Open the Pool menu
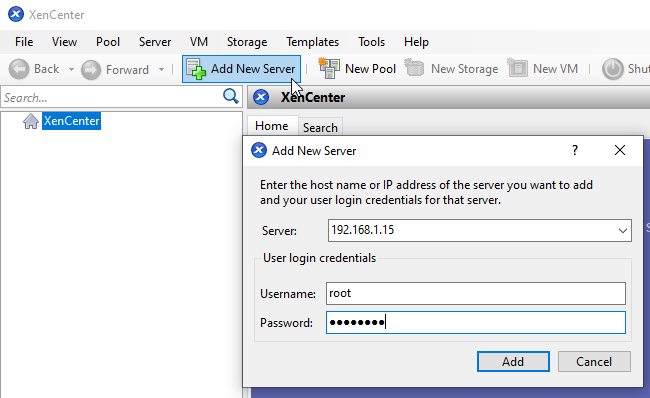Viewport: 650px width, 398px height. pos(108,42)
